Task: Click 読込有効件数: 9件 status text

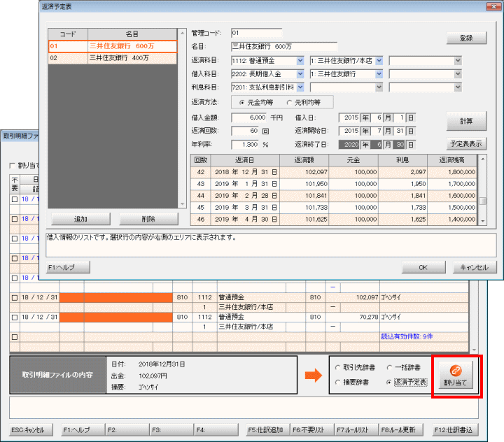Action: [407, 336]
